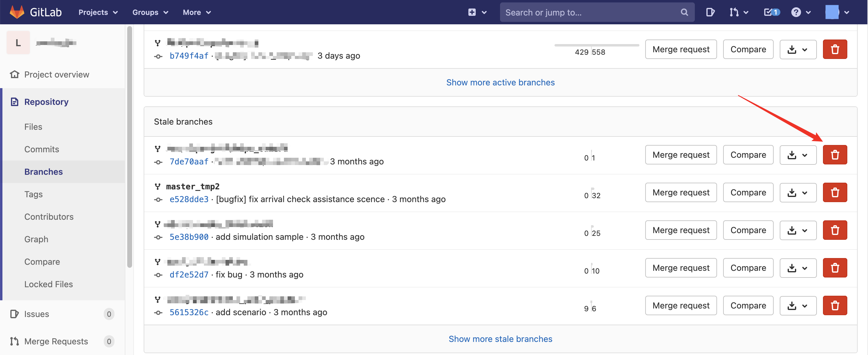Click Merge request for 7de70aaf branch
The height and width of the screenshot is (355, 868).
(681, 155)
